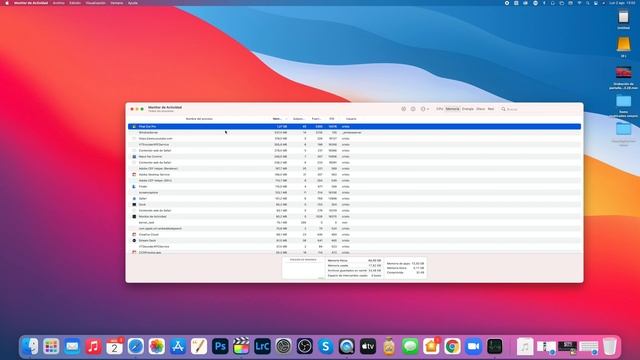Open Photos app in Dock

(157, 347)
